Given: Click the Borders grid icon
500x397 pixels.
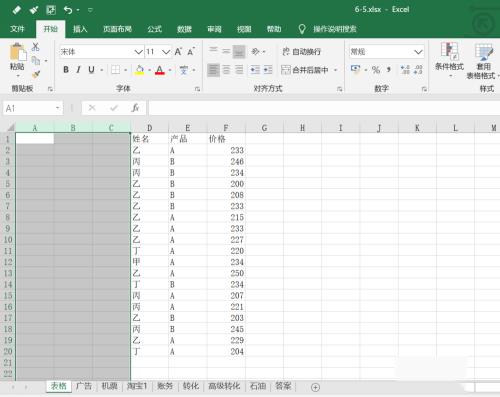Looking at the screenshot, I should pos(115,70).
